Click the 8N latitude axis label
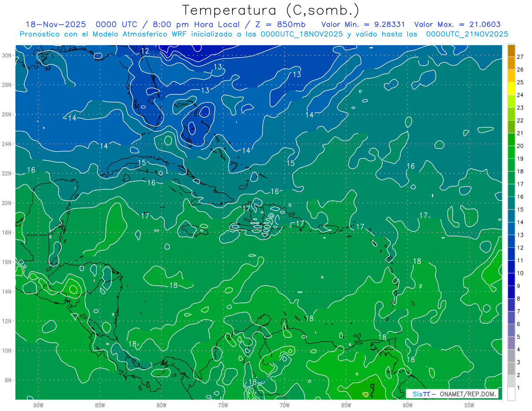 (x=8, y=380)
